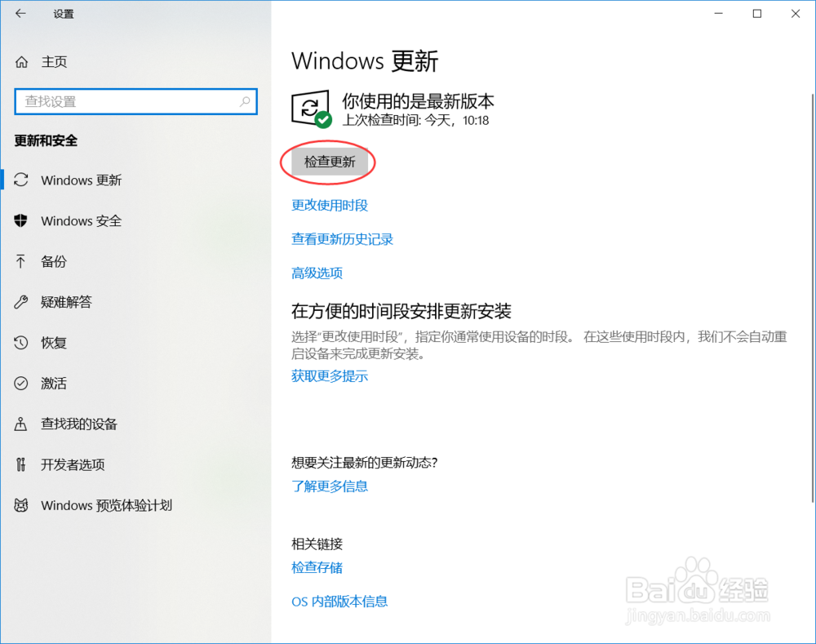This screenshot has height=644, width=816.
Task: Click the back arrow in Settings title bar
Action: [21, 14]
